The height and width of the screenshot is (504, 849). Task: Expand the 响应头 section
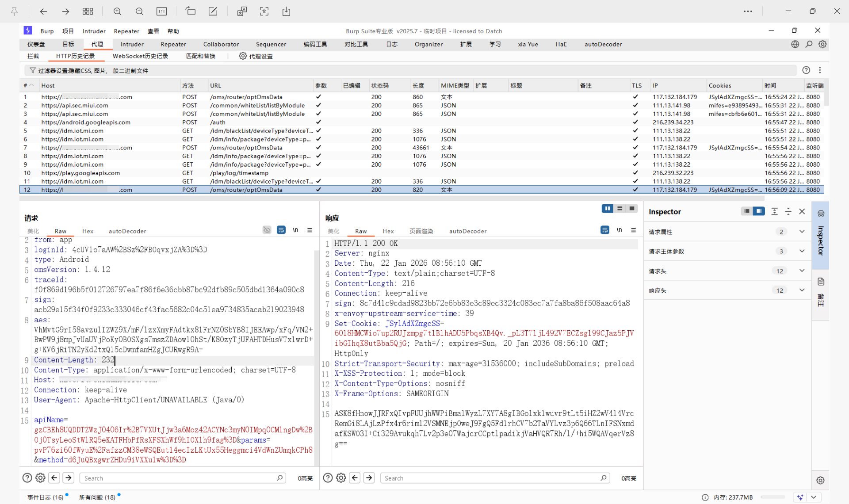click(802, 290)
